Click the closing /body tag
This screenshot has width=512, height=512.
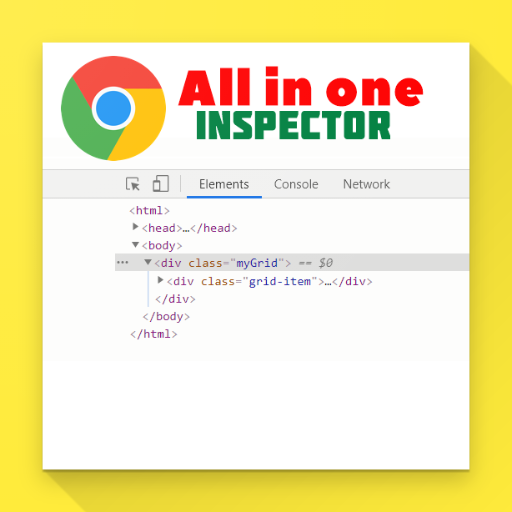(x=166, y=317)
